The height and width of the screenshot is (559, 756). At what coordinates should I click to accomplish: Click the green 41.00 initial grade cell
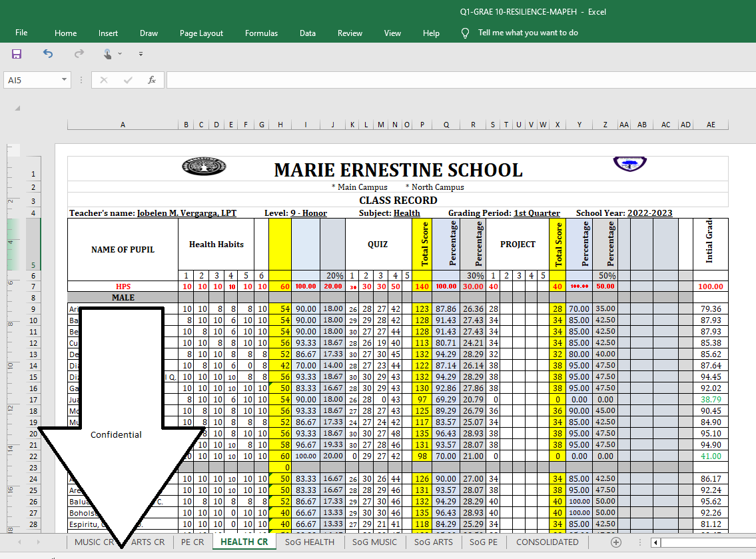tap(711, 456)
